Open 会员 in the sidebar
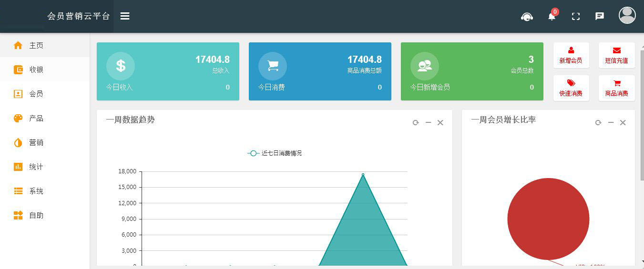 pyautogui.click(x=36, y=94)
